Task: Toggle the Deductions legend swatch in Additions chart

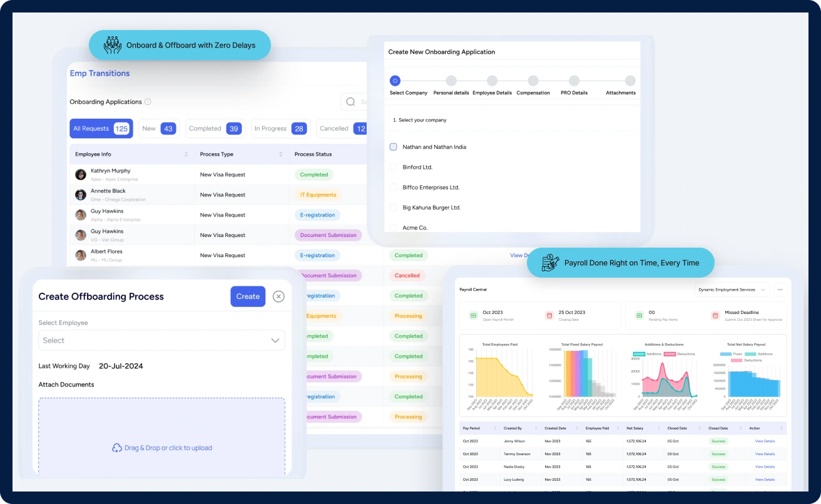Action: tap(668, 354)
